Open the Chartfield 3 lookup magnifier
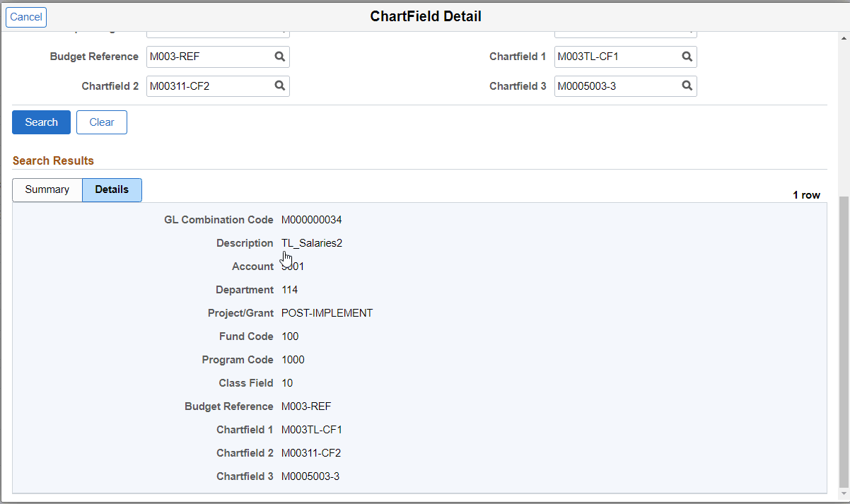 pos(687,86)
